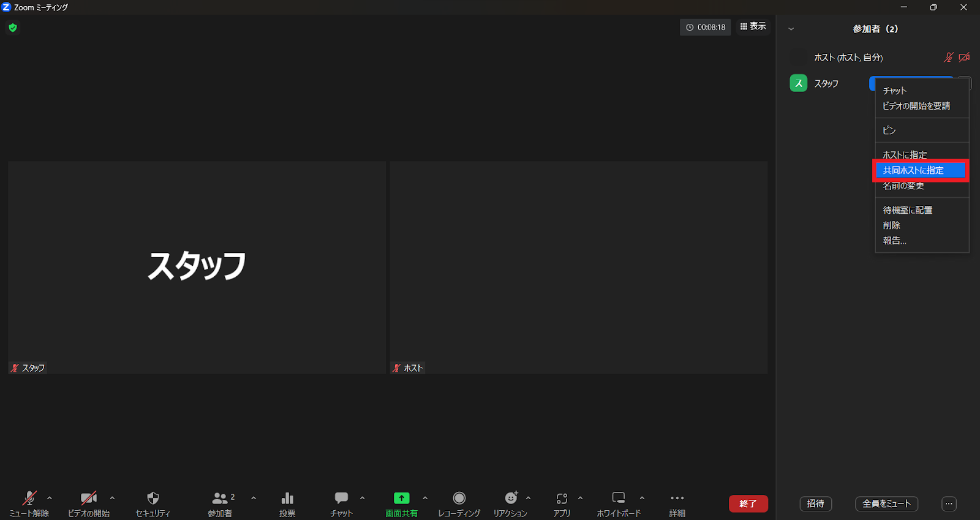Click the green Share Screen icon

pos(401,499)
